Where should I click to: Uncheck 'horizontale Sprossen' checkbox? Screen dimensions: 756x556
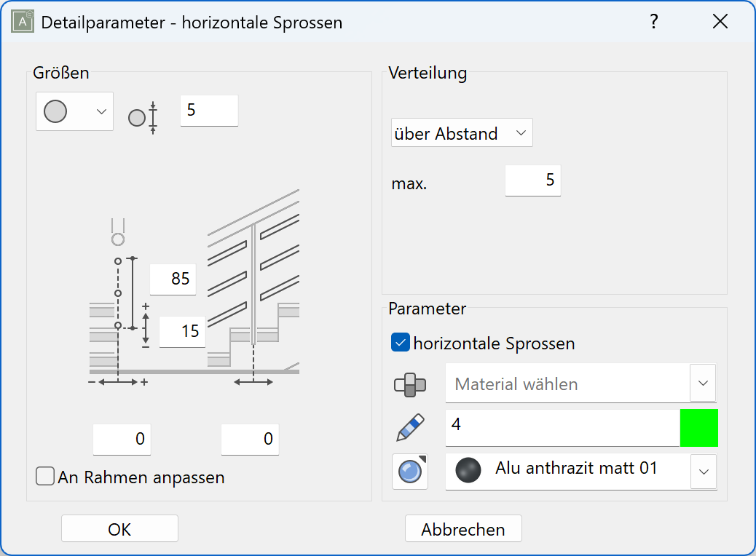[x=401, y=343]
